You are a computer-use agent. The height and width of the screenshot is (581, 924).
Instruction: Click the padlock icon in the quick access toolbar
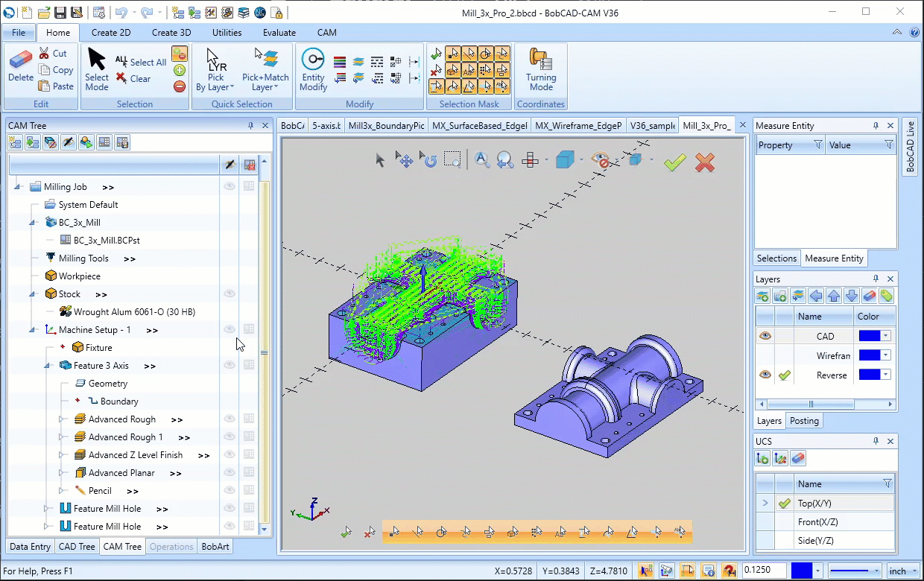(x=276, y=12)
